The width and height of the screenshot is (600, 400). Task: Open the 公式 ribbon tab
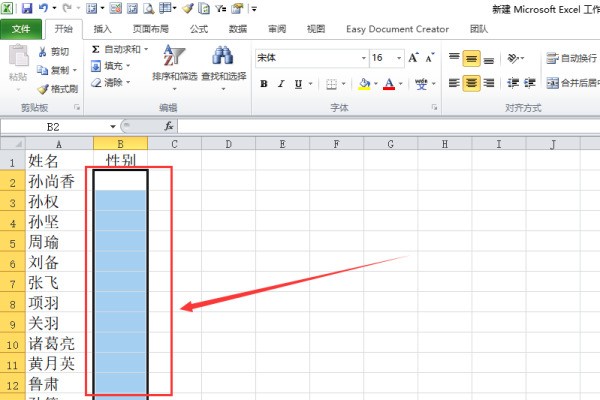(197, 29)
